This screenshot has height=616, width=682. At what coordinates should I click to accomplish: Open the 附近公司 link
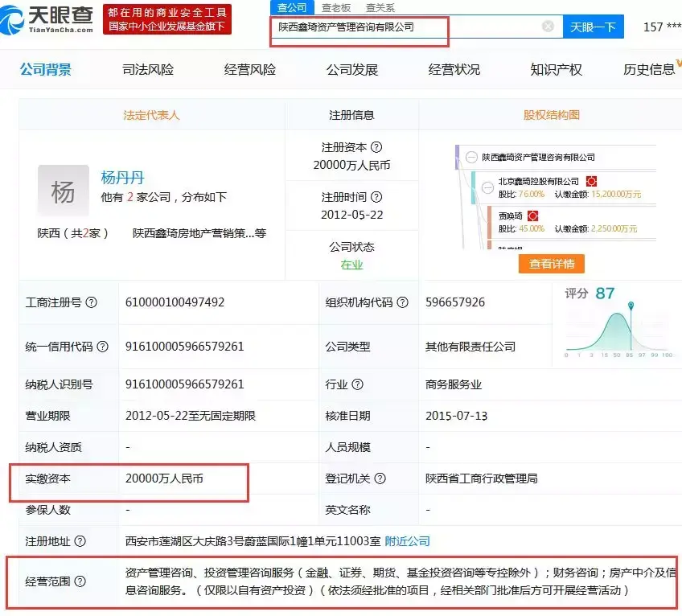(x=408, y=541)
